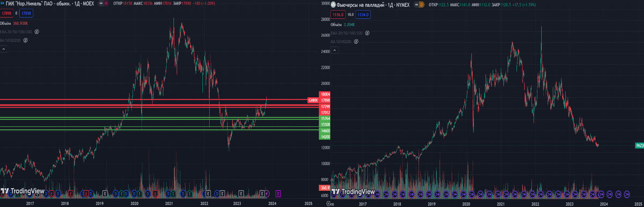Click the pink status badge after MOEX
The image size is (644, 207).
[x=106, y=3]
